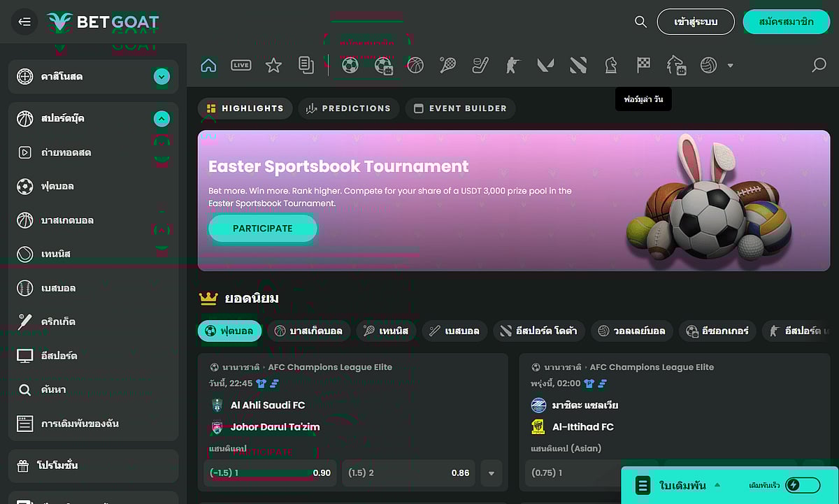Open search via the magnifier icon top right
The width and height of the screenshot is (839, 504).
[x=640, y=22]
